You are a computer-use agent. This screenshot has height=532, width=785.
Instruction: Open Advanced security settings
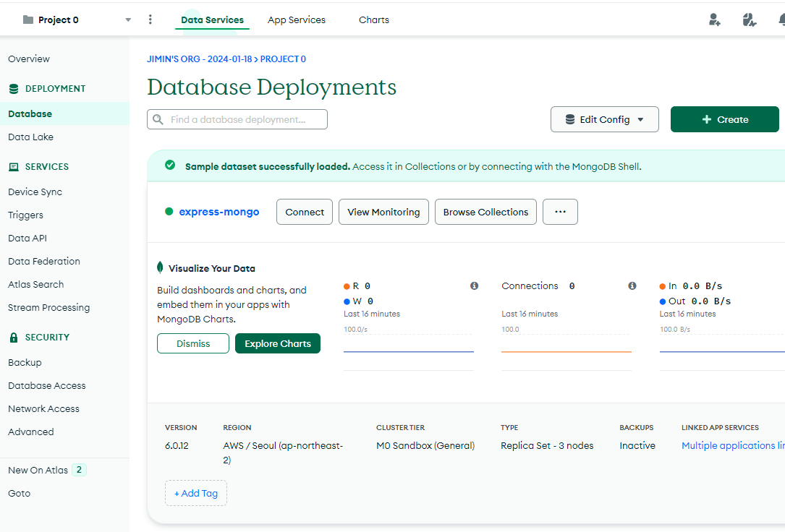(x=31, y=432)
